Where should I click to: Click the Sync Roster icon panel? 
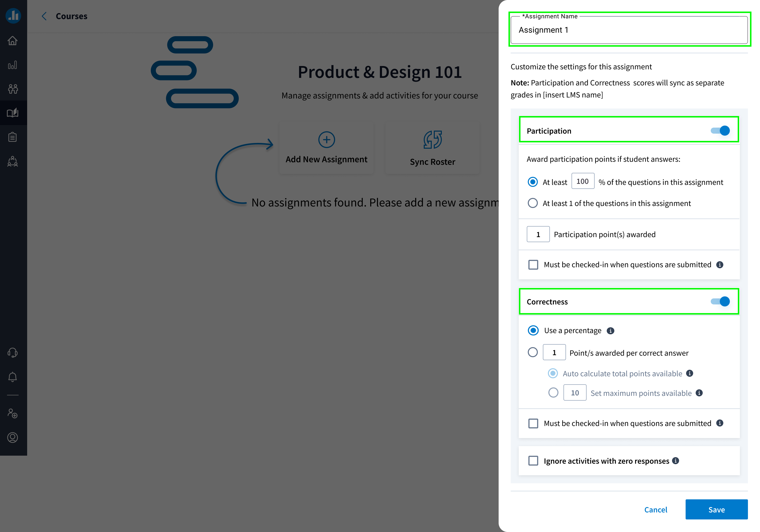[432, 147]
